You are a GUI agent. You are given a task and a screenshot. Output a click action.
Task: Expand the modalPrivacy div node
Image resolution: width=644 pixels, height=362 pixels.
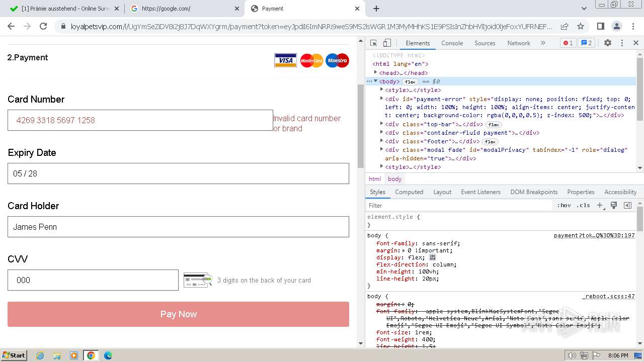[x=382, y=149]
